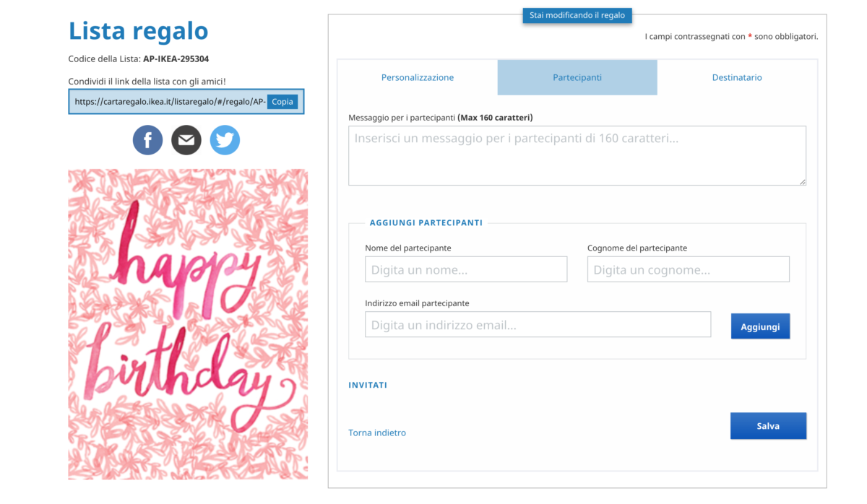The width and height of the screenshot is (867, 504).
Task: Focus the participant email address field
Action: 538,325
